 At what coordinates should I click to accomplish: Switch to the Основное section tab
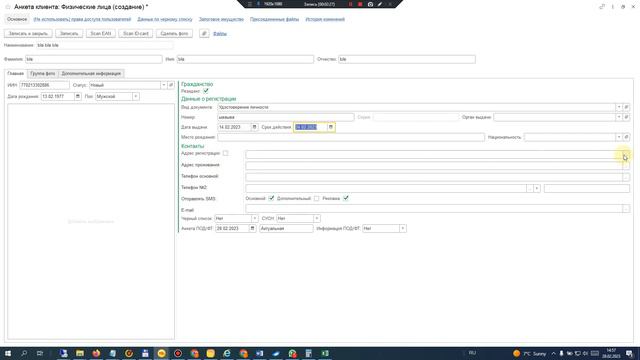tap(17, 19)
